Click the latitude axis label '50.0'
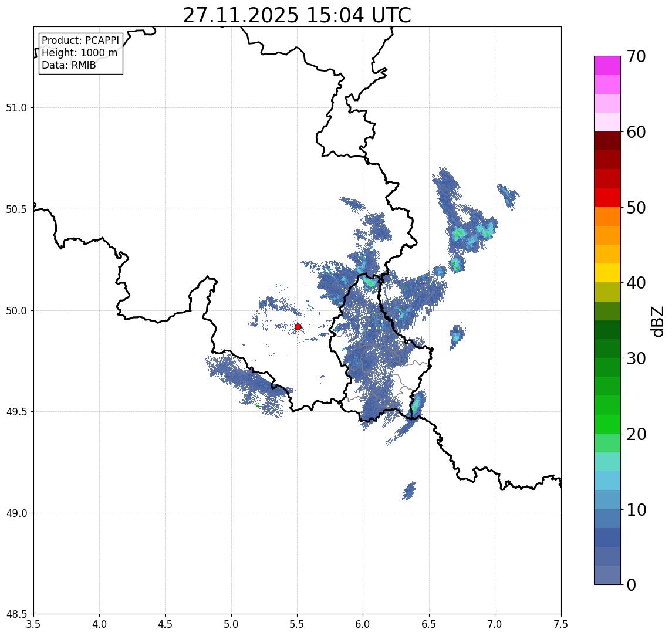 (x=16, y=311)
